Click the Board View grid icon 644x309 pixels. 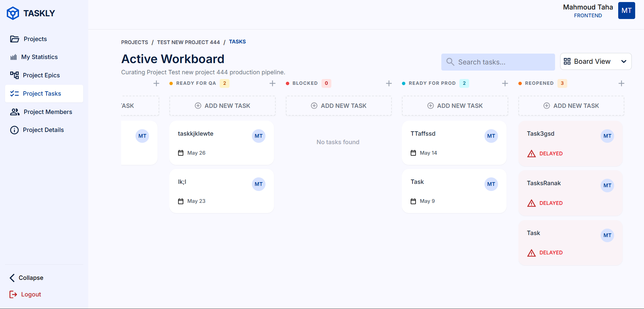coord(567,61)
